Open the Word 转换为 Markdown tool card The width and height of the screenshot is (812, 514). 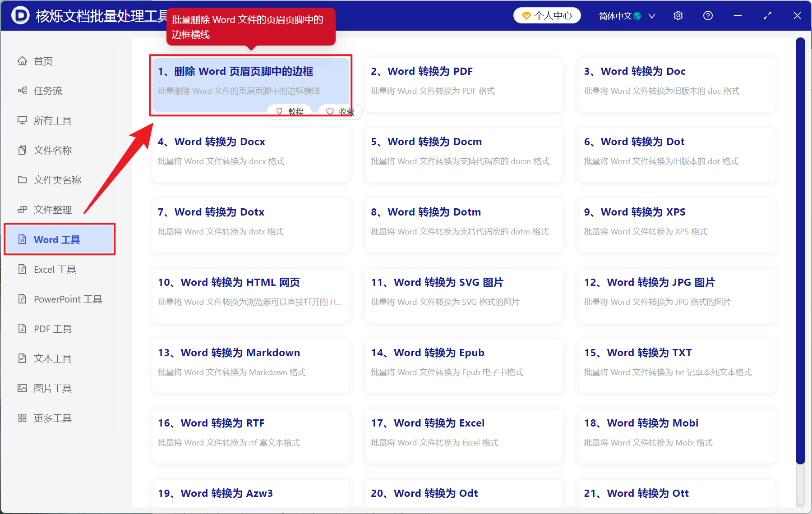tap(250, 366)
